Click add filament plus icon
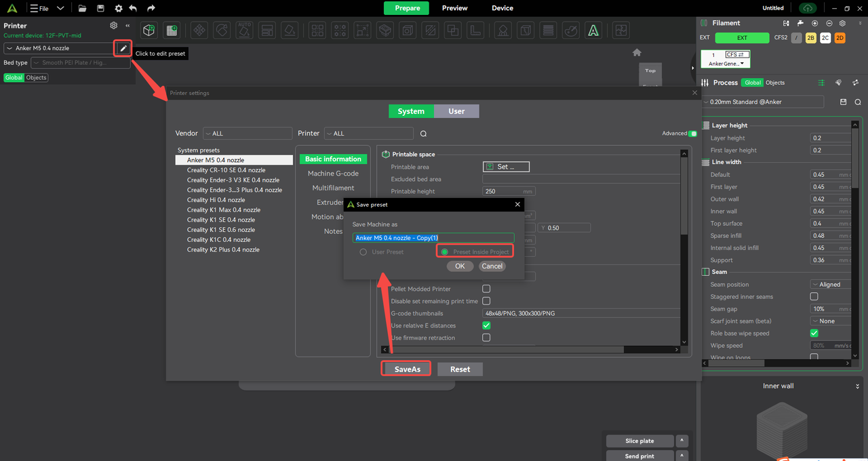This screenshot has height=461, width=868. [x=814, y=23]
